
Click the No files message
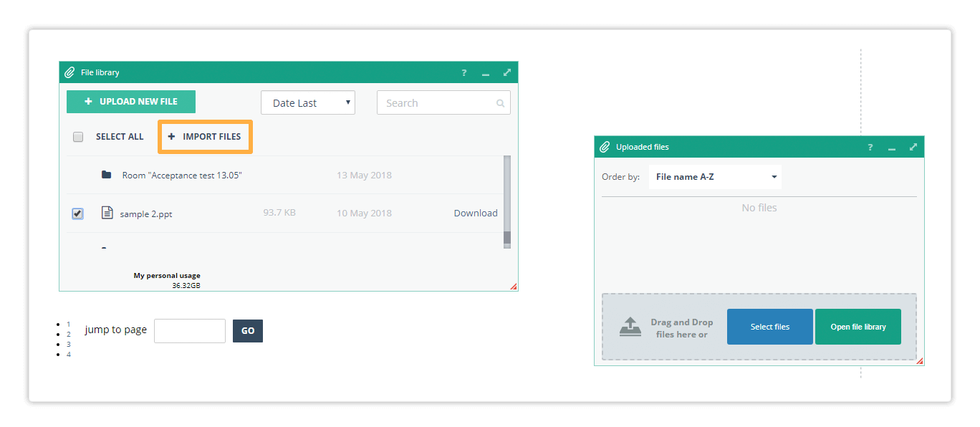tap(759, 208)
